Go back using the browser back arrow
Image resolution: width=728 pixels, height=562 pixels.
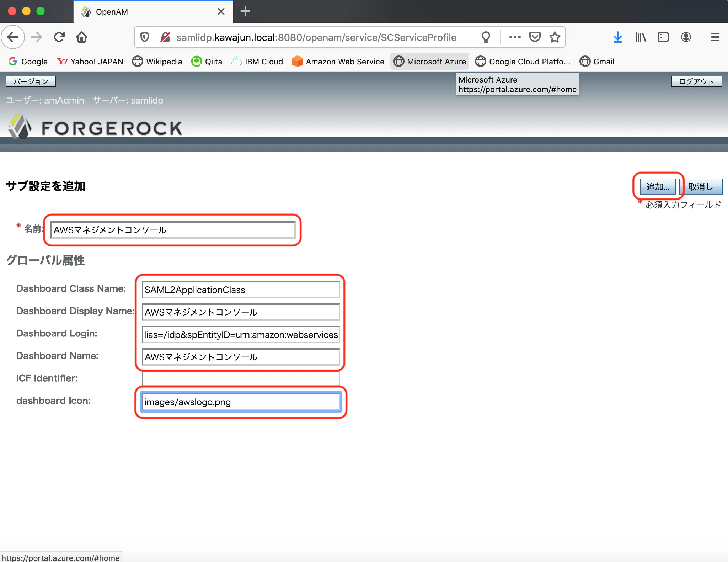click(x=13, y=37)
